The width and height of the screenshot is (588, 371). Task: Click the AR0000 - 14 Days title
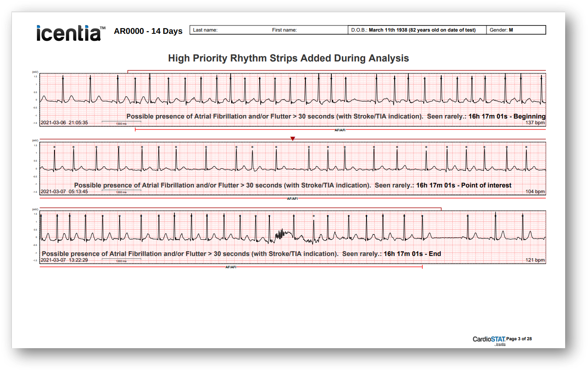(148, 31)
